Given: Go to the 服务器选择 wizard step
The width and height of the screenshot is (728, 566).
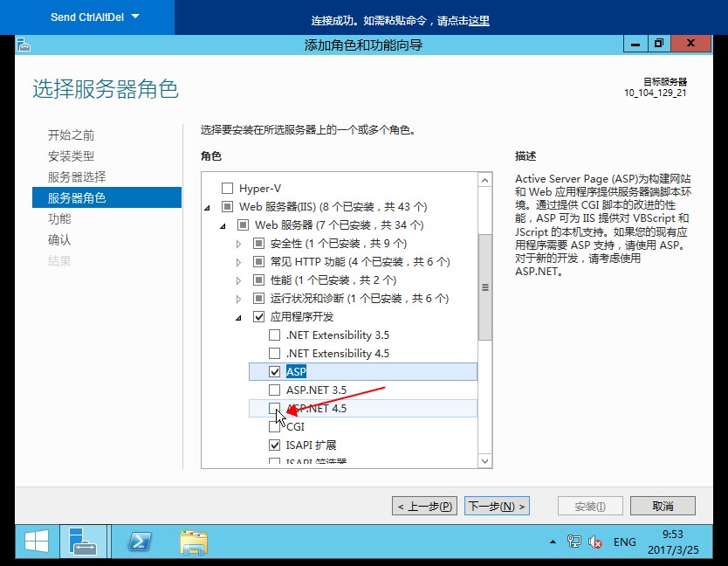Looking at the screenshot, I should point(77,177).
